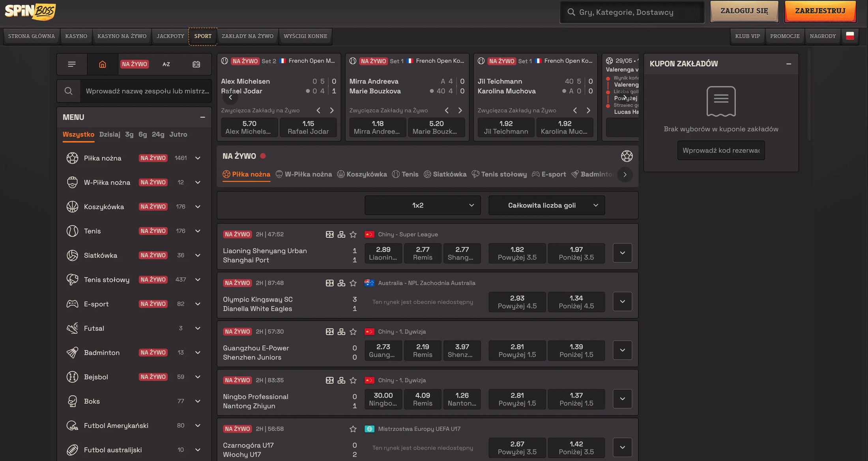Image resolution: width=868 pixels, height=461 pixels.
Task: Click the Tenis stołowy paddle icon in menu
Action: tap(72, 279)
